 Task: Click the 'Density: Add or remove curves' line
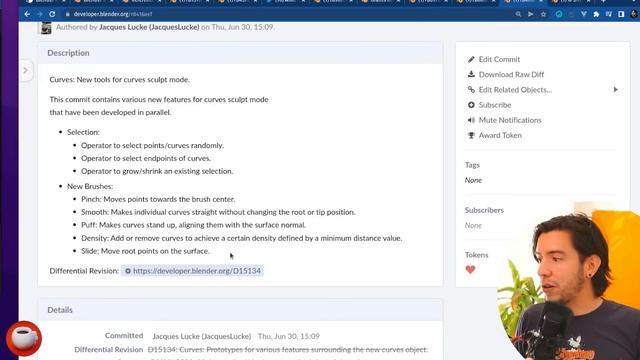coord(241,238)
